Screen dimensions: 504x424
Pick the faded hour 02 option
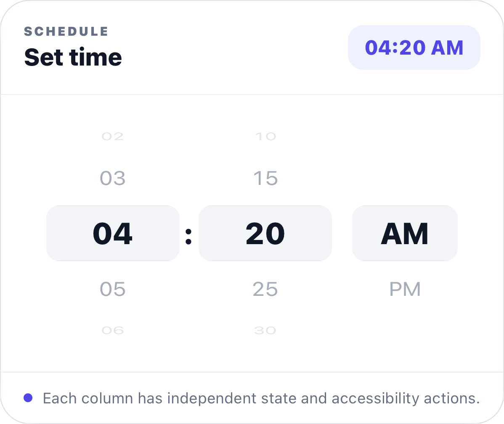tap(112, 137)
